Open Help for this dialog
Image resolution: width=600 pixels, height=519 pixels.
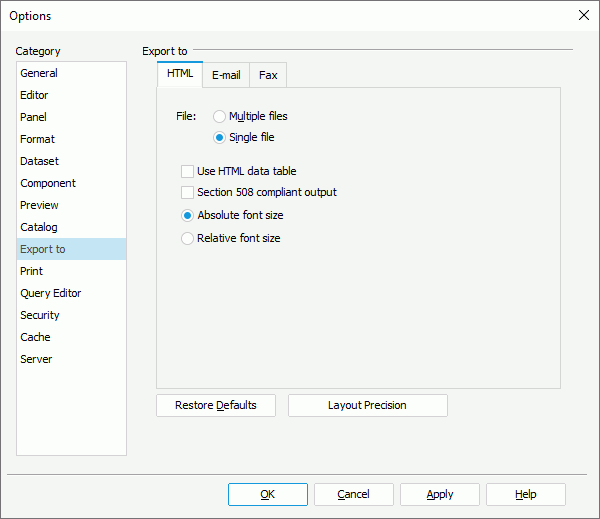pos(526,495)
